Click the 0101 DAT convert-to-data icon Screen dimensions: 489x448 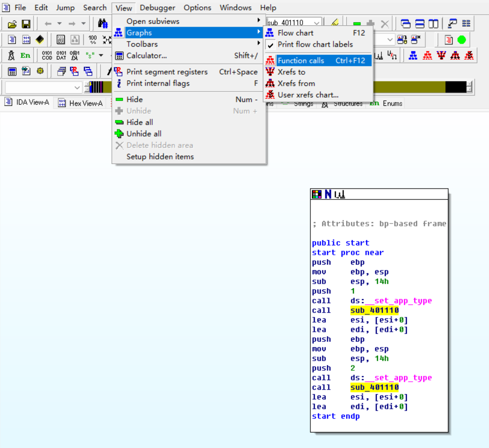[x=61, y=55]
